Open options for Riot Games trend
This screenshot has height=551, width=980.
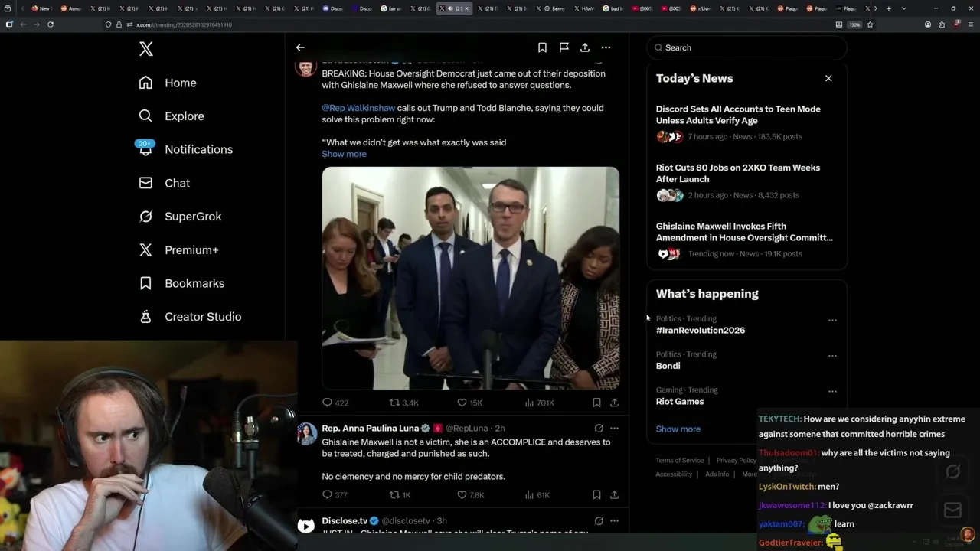832,392
